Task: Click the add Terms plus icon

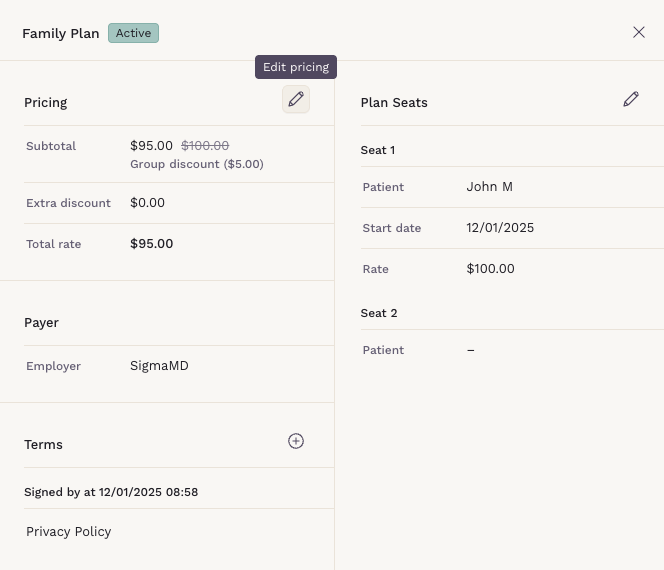Action: point(296,441)
